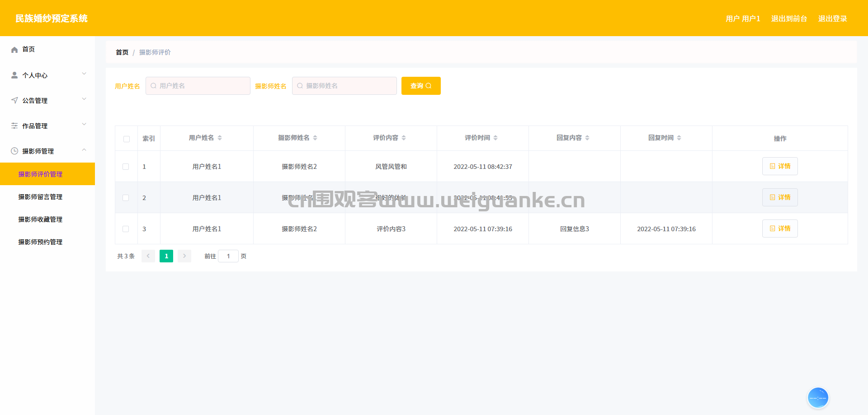Click the go-to page number input
This screenshot has height=415, width=868.
(228, 256)
